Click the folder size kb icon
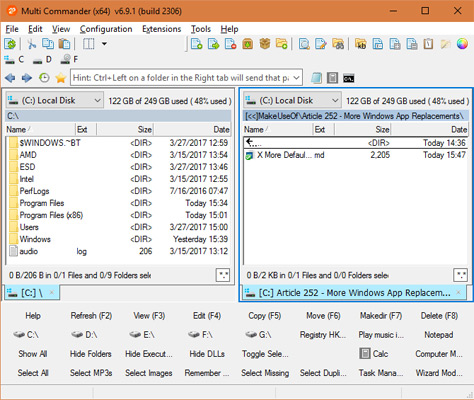 (361, 44)
